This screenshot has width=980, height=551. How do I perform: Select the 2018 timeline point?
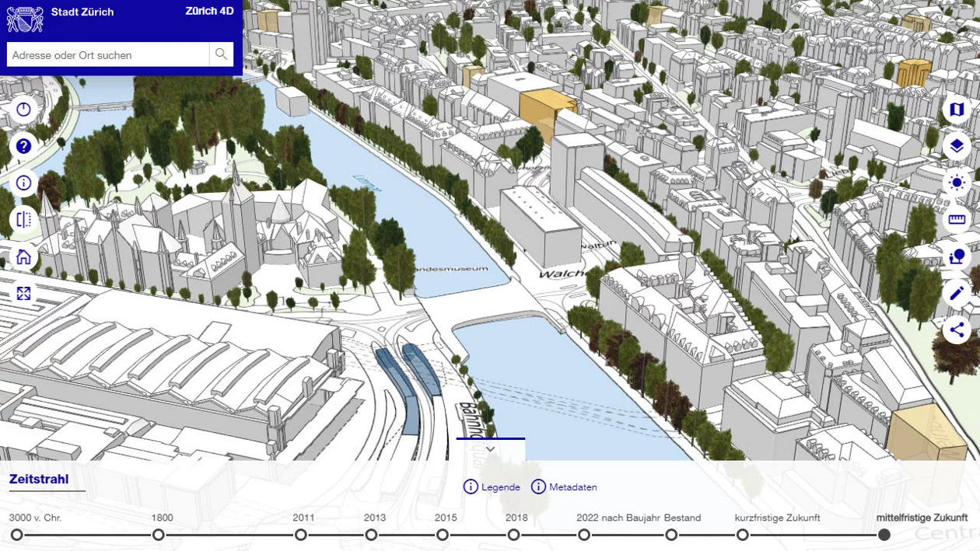[x=513, y=535]
